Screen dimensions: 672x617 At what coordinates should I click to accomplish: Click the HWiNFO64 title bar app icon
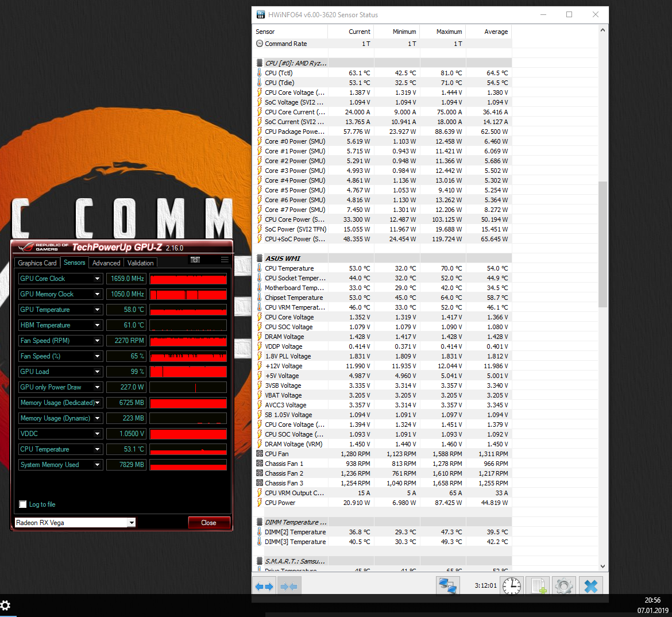[261, 14]
